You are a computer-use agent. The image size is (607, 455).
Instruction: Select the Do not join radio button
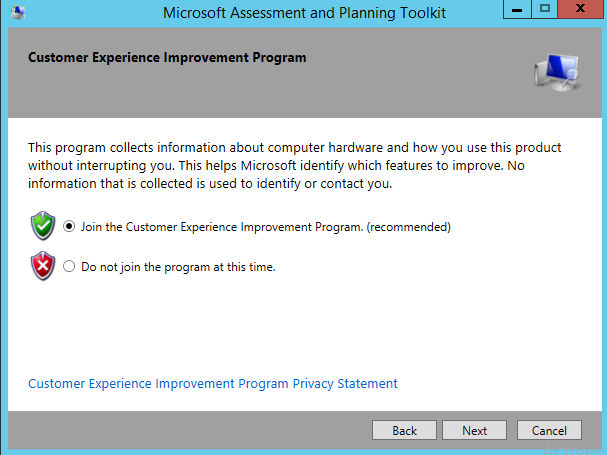(x=69, y=267)
